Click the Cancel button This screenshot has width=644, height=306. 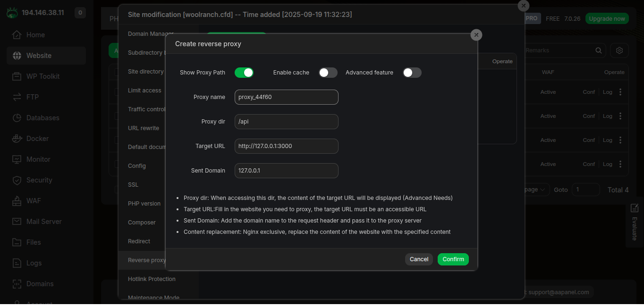(419, 259)
